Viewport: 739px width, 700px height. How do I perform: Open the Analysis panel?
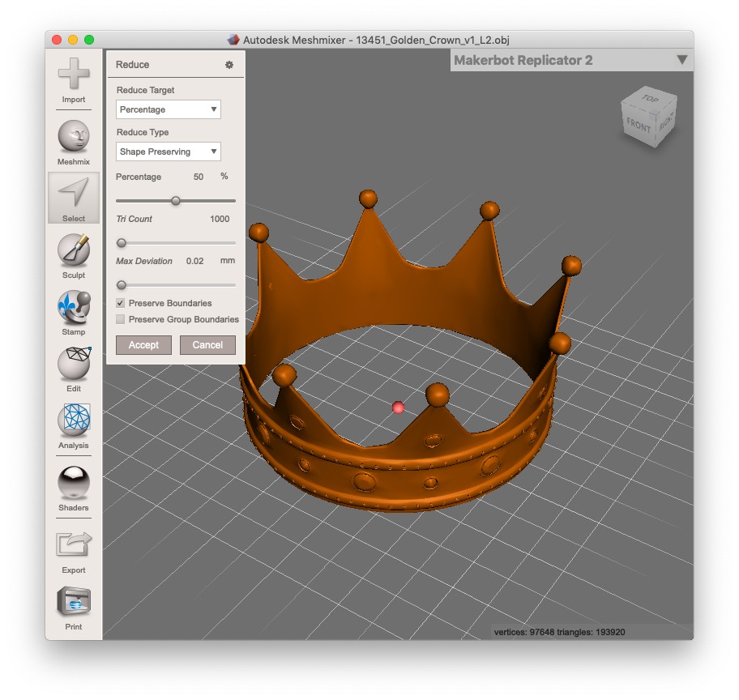pos(73,423)
